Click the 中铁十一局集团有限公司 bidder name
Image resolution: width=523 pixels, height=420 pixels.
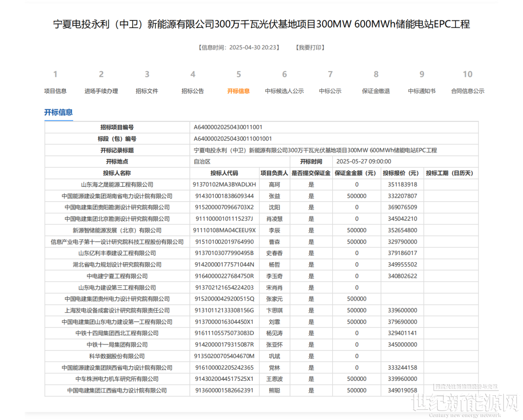coord(117,345)
